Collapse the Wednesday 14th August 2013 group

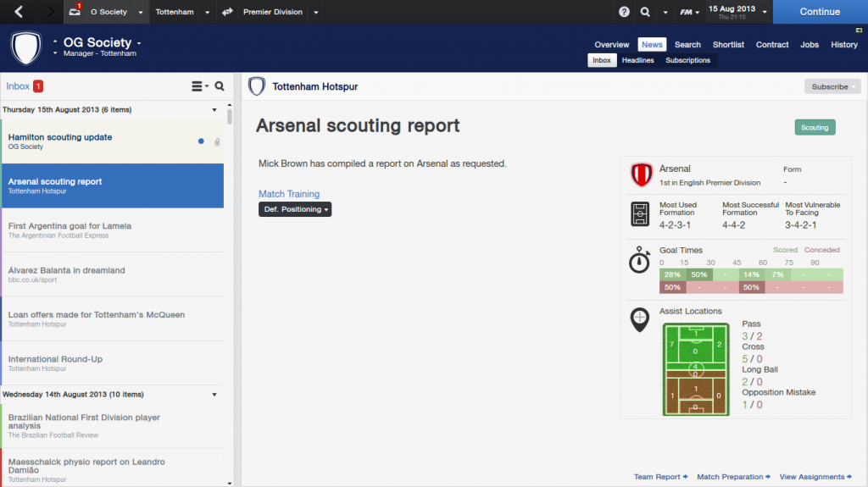tap(214, 395)
